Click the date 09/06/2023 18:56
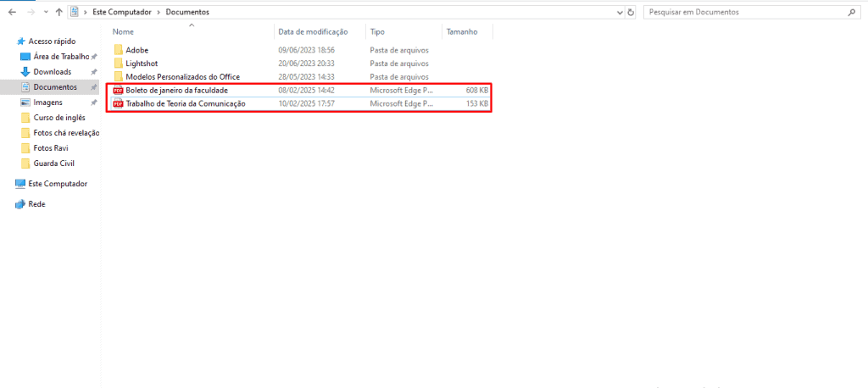 tap(306, 50)
